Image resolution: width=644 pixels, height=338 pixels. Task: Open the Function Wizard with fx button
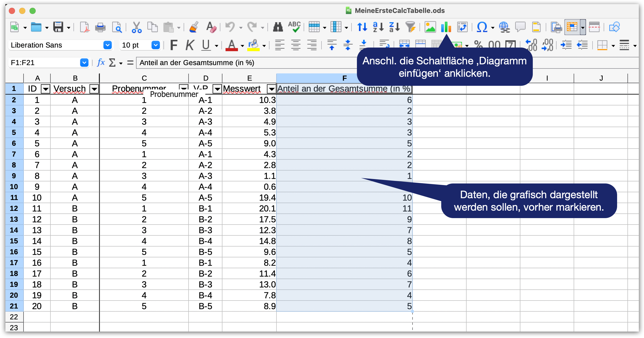[x=101, y=63]
